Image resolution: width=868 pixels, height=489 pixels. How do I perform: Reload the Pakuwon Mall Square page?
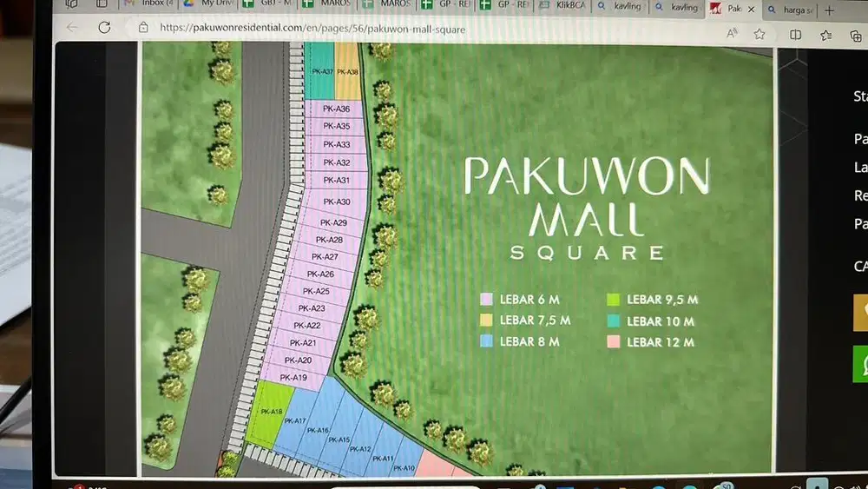click(104, 27)
